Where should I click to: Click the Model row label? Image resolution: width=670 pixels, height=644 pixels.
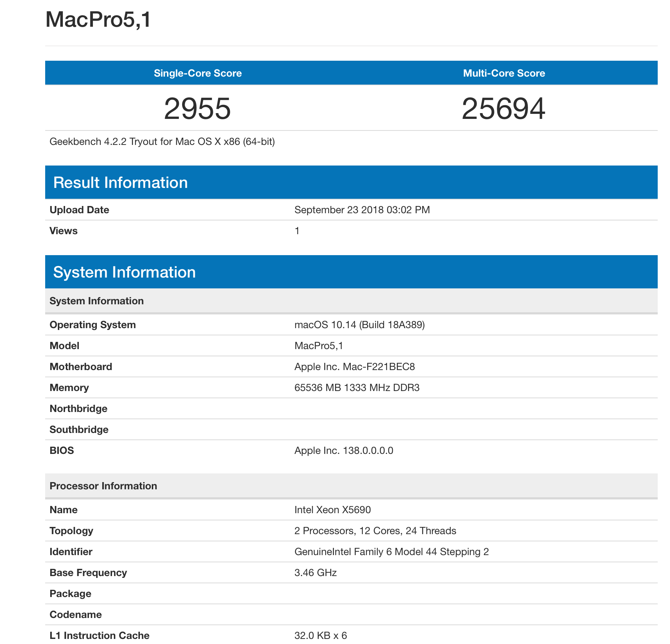64,346
